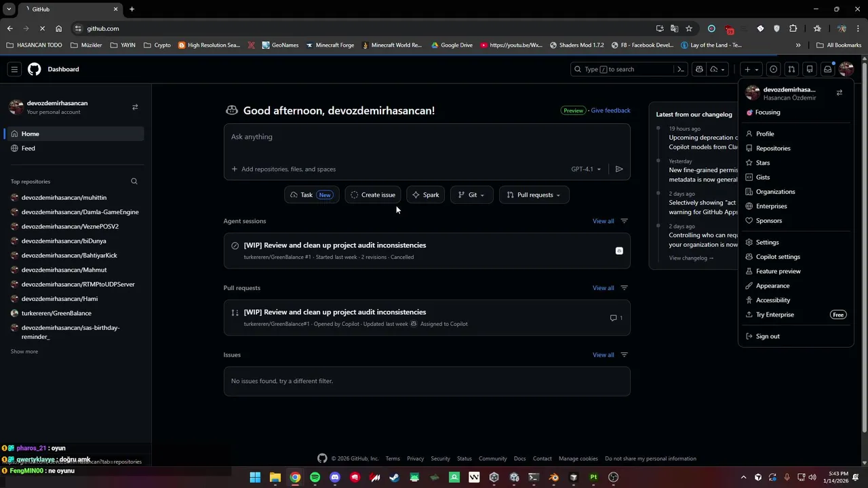Filter Issues section using the filter icon
Screen dimensions: 868x488
pos(625,354)
